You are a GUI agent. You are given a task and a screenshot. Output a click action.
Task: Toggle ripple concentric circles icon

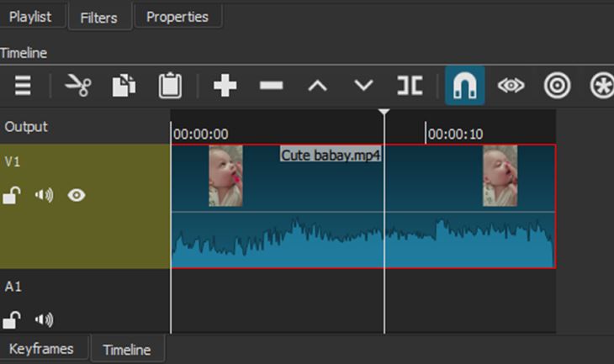click(x=557, y=85)
